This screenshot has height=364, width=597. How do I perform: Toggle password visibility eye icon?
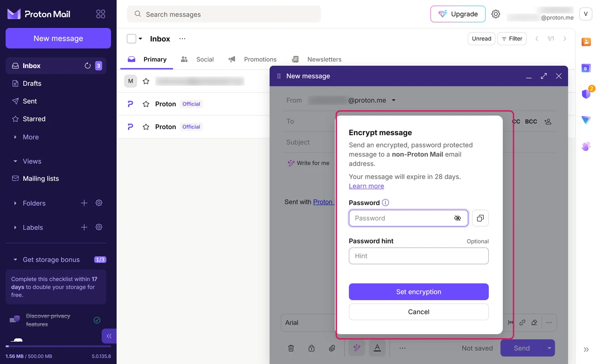(458, 218)
